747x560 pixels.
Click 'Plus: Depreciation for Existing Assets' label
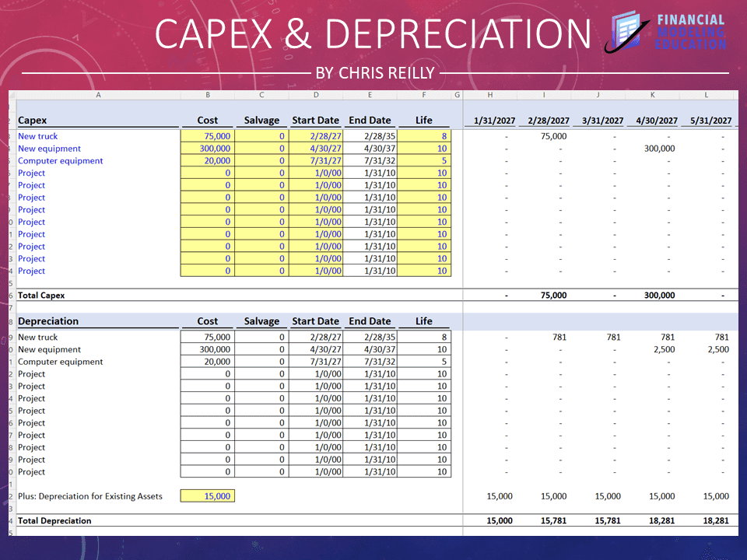[x=90, y=496]
